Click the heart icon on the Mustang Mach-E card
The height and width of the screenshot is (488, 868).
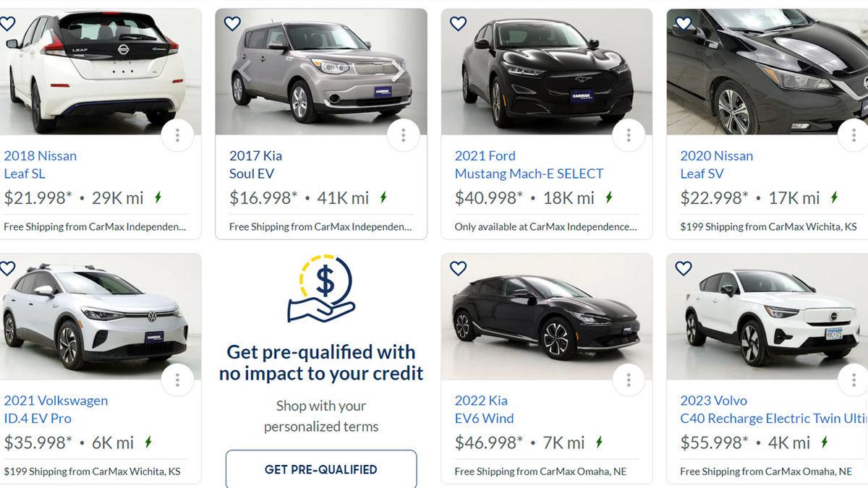(x=458, y=23)
